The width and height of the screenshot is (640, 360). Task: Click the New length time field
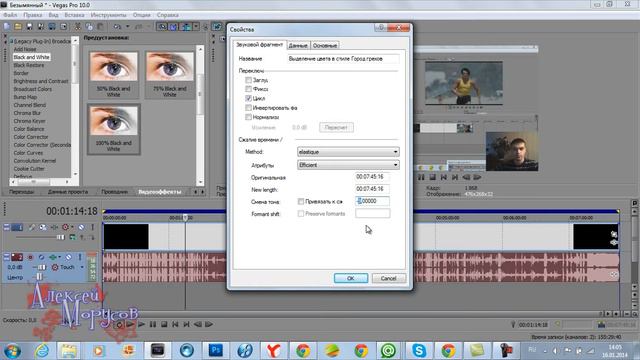coord(372,189)
